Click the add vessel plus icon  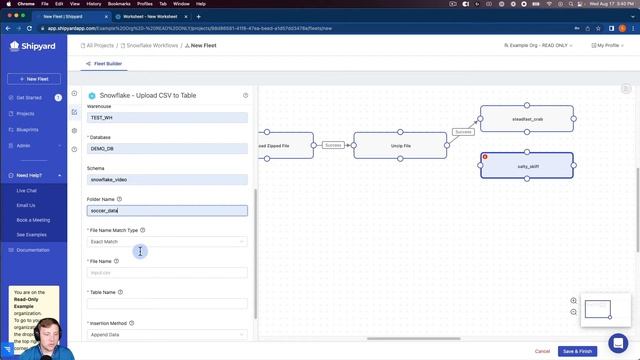(x=74, y=93)
